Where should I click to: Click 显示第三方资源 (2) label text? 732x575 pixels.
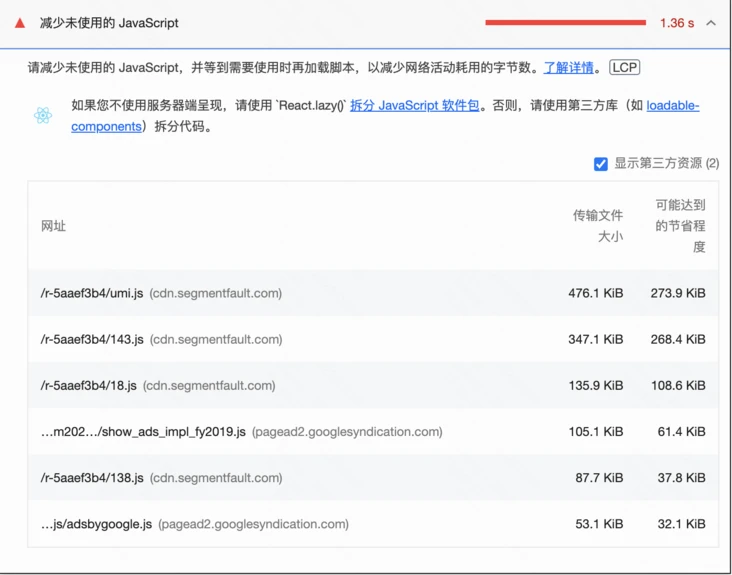(667, 163)
